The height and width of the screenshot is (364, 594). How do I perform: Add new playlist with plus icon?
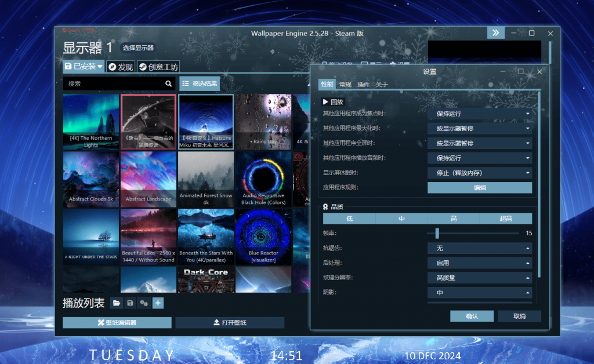coord(158,303)
